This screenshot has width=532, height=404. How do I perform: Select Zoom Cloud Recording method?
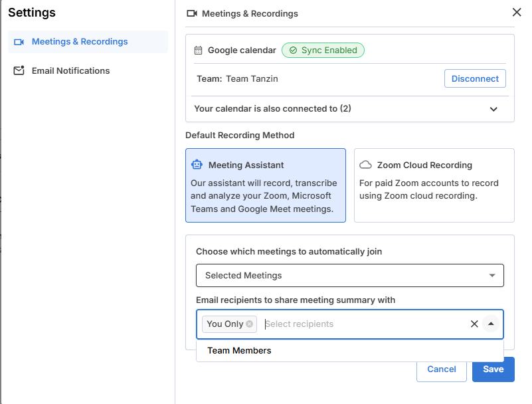click(x=434, y=185)
